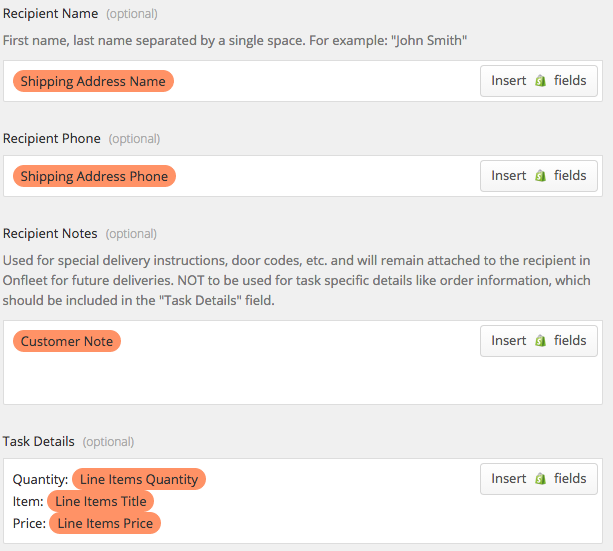The width and height of the screenshot is (613, 551).
Task: Click blank area below Customer Note tag
Action: pos(242,379)
